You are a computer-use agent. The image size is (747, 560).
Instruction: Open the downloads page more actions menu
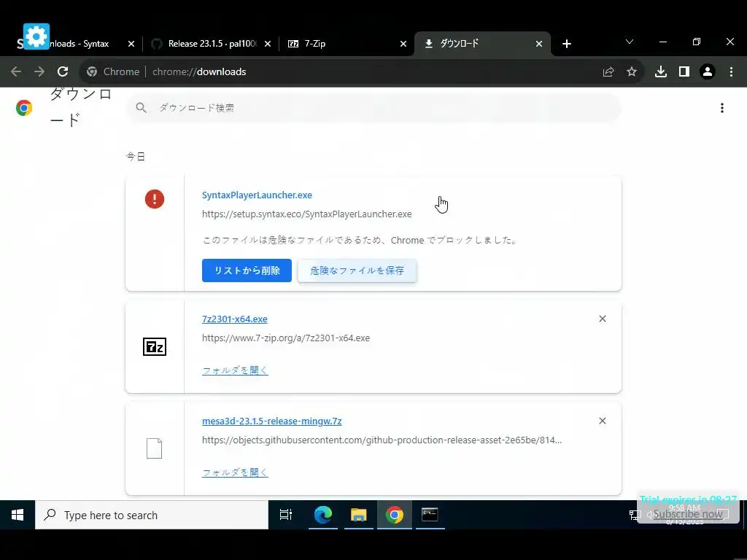click(x=722, y=108)
